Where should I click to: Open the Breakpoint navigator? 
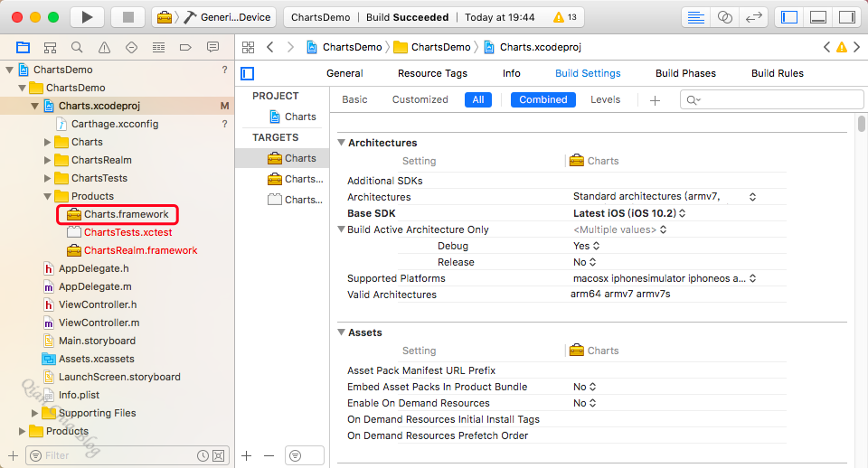(x=185, y=48)
